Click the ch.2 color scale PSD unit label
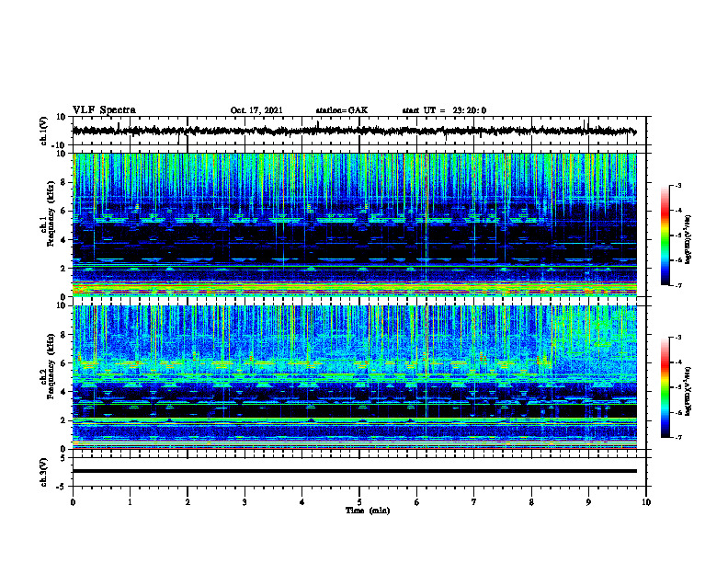 coord(688,391)
